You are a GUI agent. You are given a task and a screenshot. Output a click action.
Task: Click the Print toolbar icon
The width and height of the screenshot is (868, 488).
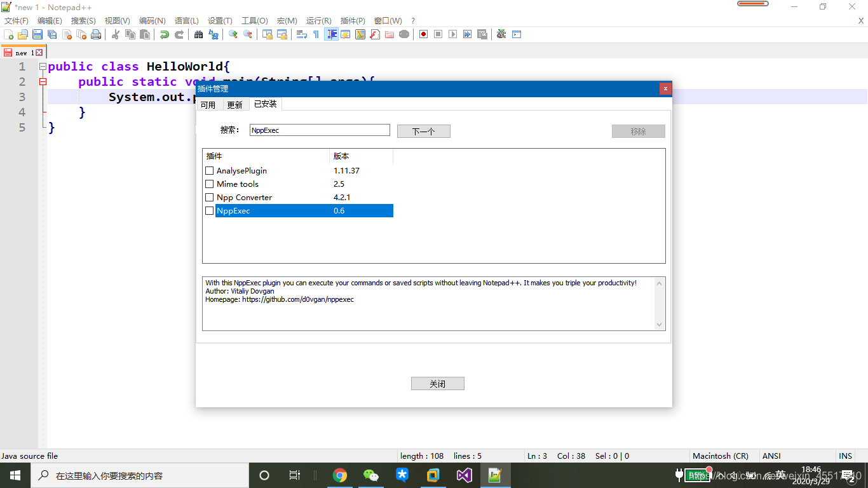pos(96,34)
